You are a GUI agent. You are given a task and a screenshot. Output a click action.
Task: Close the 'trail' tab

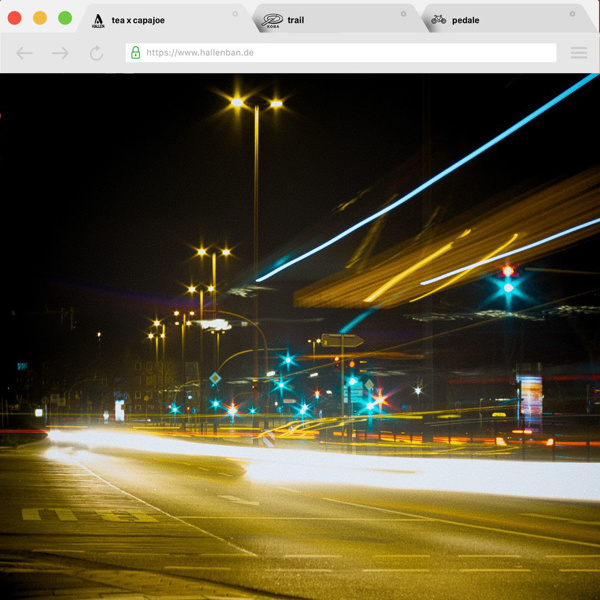[x=404, y=14]
